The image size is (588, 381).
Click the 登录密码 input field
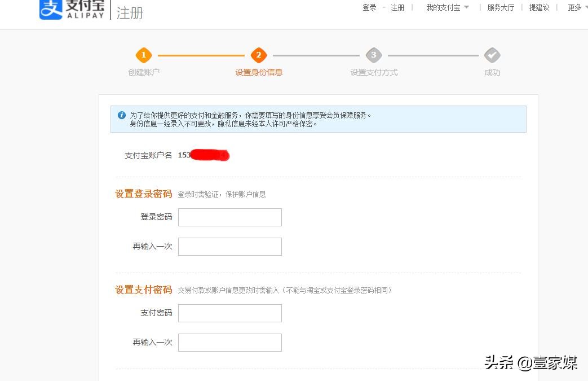point(229,217)
